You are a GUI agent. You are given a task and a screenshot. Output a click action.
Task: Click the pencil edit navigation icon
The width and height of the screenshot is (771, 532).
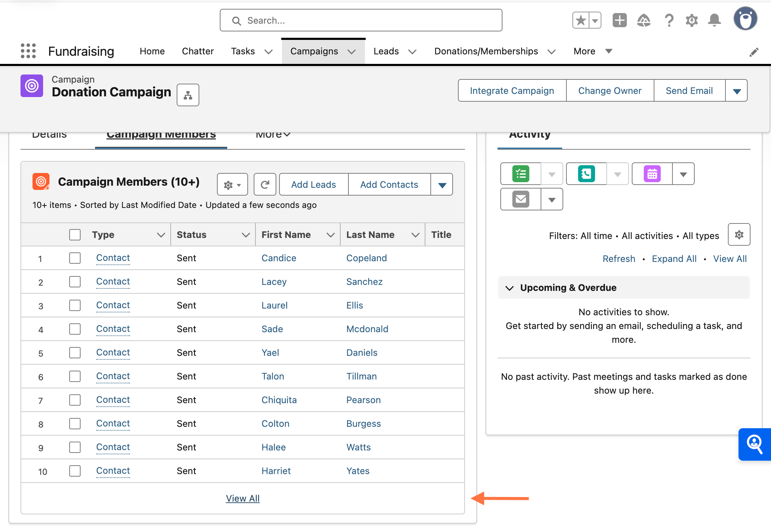point(754,52)
